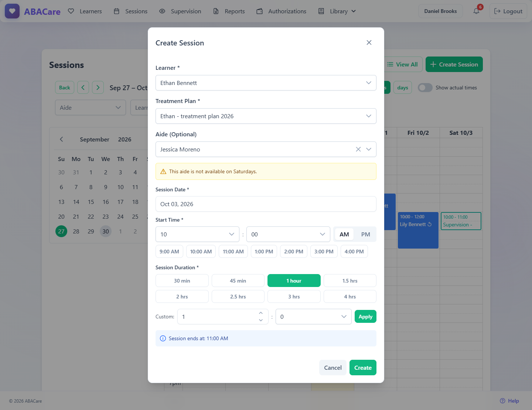
Task: Open the Authorizations menu item
Action: point(282,11)
